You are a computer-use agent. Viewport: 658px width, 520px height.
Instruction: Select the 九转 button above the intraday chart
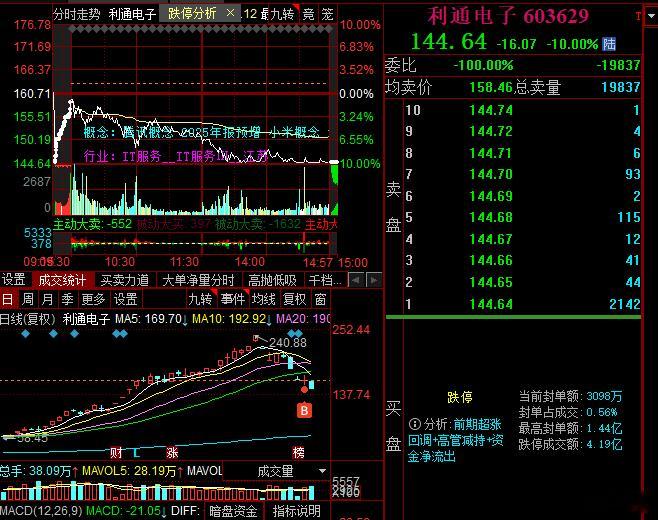tap(282, 14)
